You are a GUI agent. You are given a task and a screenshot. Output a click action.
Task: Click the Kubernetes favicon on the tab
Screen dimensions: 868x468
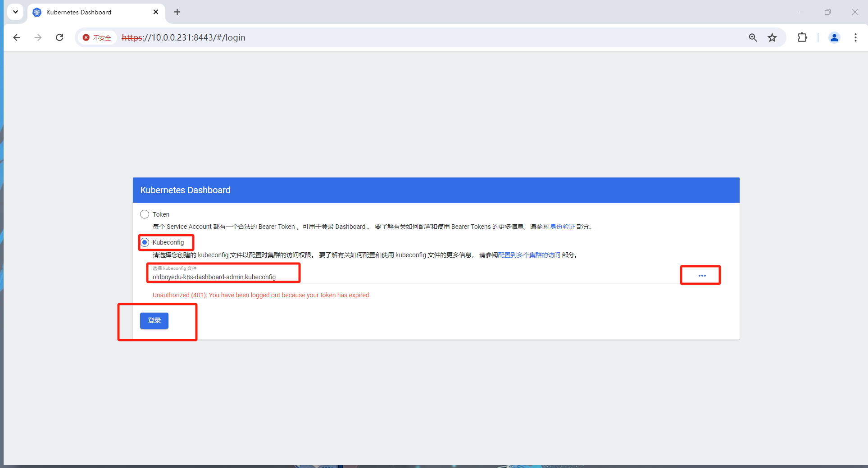pos(37,12)
